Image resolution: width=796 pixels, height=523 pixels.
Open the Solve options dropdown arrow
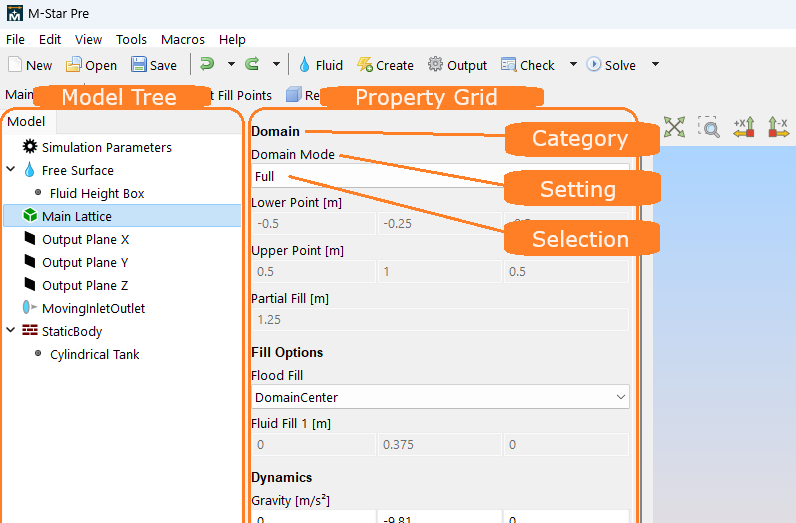(655, 64)
